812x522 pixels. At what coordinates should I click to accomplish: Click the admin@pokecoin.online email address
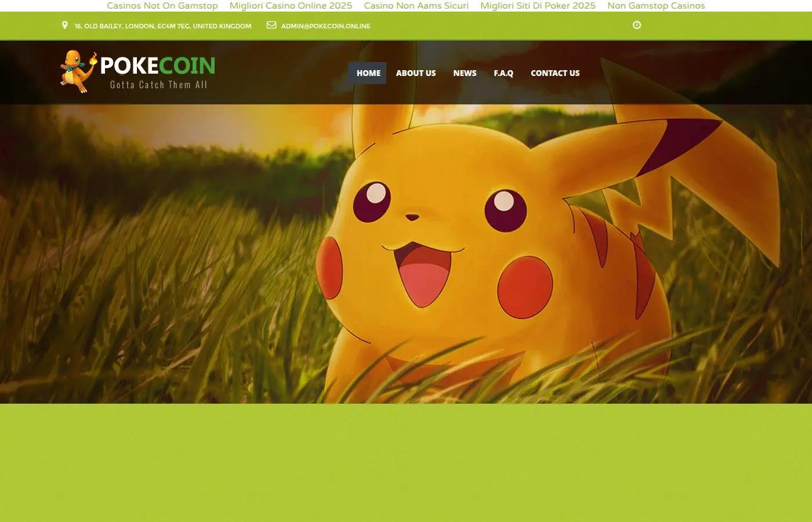pos(325,26)
